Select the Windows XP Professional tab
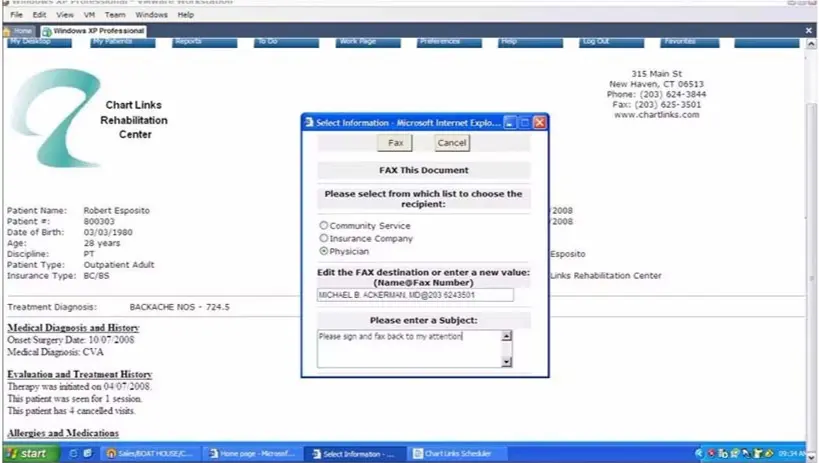Image resolution: width=819 pixels, height=463 pixels. coord(93,31)
